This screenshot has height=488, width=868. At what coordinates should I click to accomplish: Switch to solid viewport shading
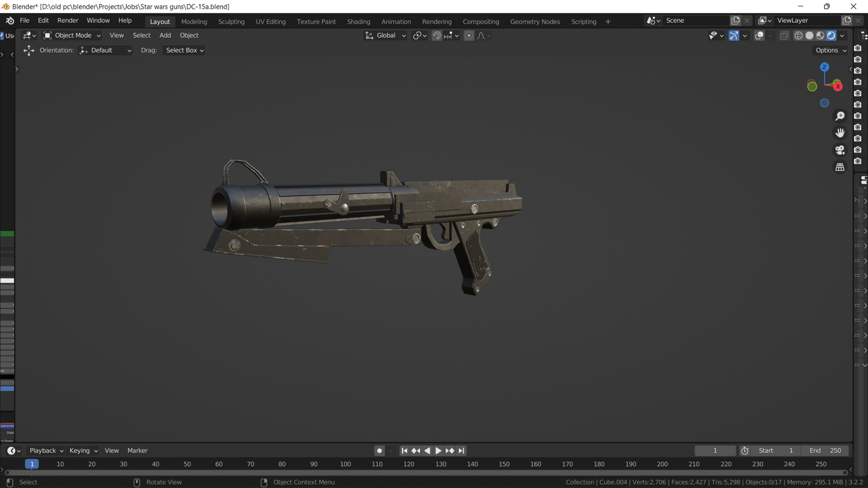(x=810, y=35)
